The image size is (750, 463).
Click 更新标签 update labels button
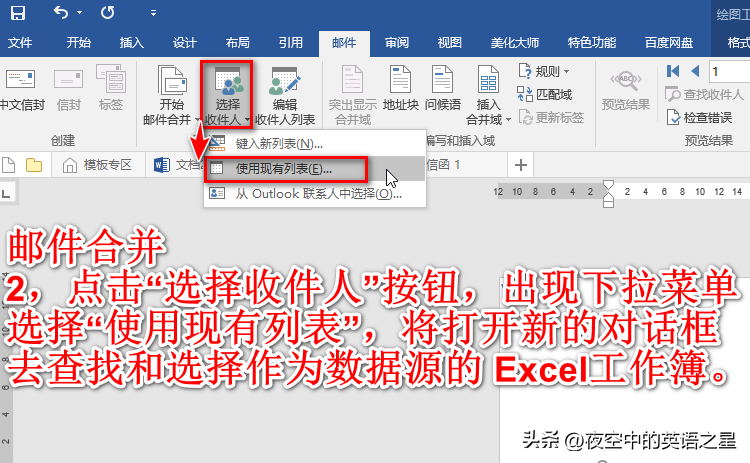(551, 117)
